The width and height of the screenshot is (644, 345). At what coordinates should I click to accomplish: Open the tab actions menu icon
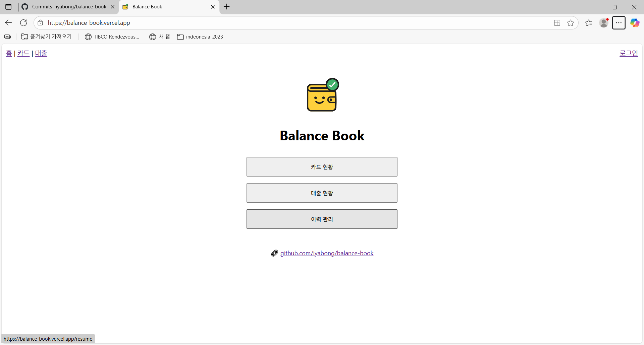pyautogui.click(x=8, y=7)
